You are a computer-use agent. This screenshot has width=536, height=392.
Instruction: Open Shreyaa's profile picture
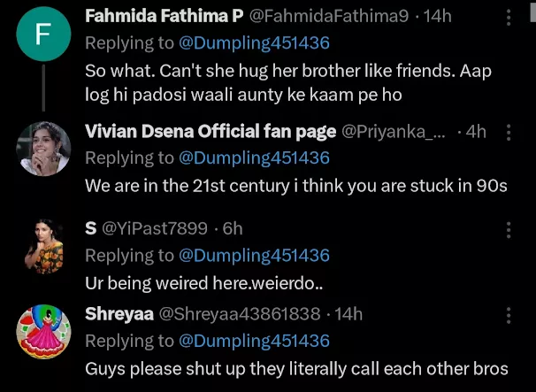coord(44,331)
